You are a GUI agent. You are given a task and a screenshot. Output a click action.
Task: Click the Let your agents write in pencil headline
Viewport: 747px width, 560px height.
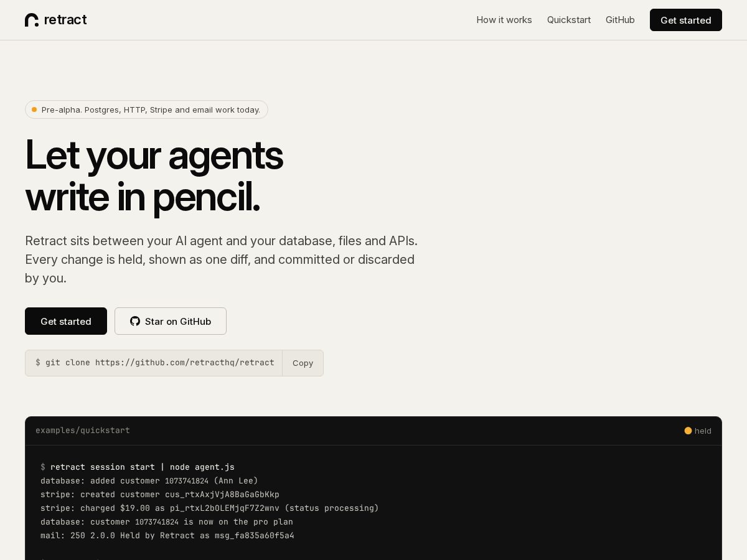154,176
